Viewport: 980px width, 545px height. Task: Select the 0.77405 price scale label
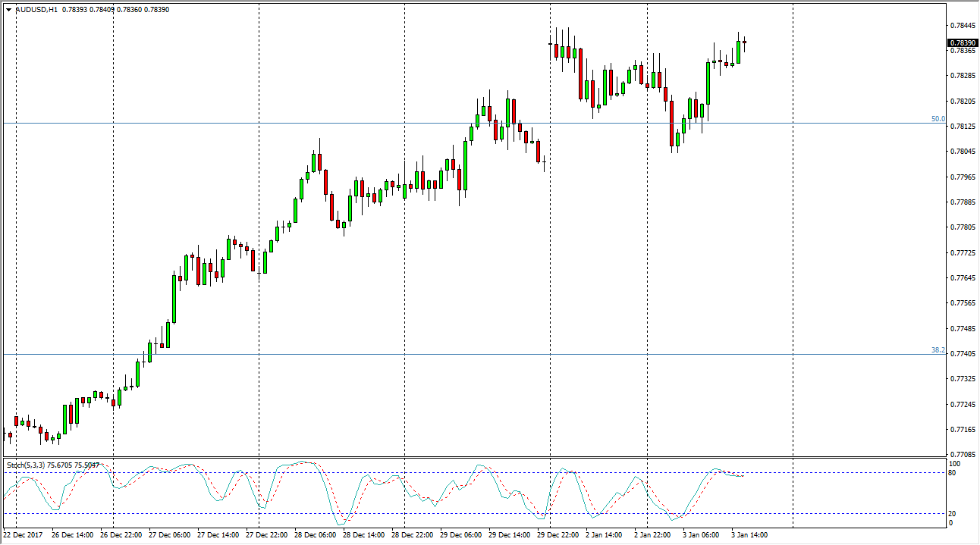click(x=962, y=354)
